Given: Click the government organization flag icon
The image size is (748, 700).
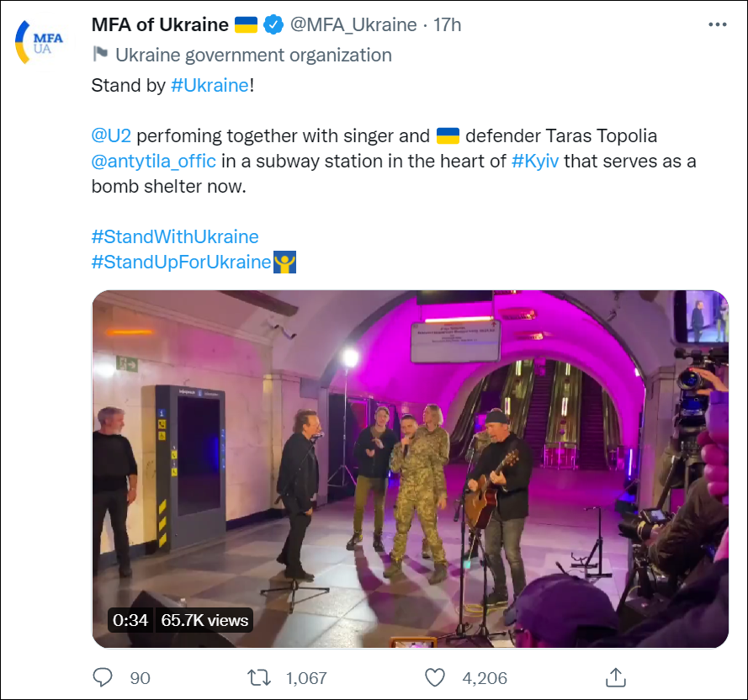Looking at the screenshot, I should pyautogui.click(x=100, y=56).
